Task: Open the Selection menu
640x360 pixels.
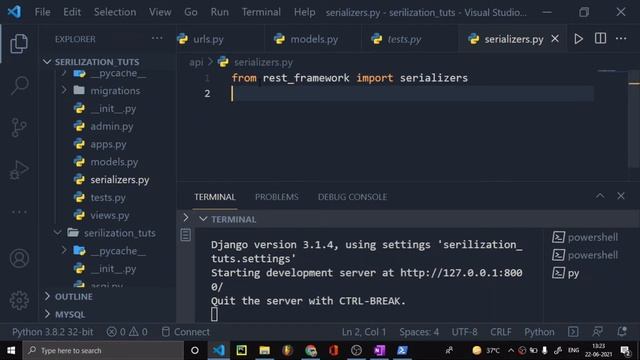Action: click(x=115, y=12)
